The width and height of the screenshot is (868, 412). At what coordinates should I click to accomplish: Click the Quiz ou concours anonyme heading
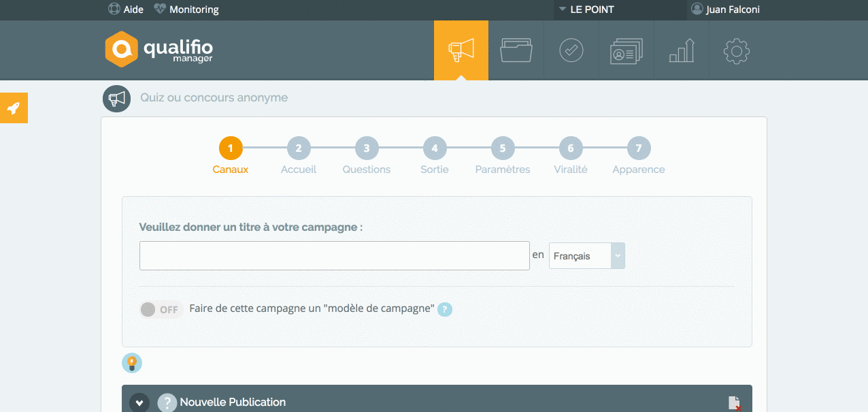[x=214, y=97]
